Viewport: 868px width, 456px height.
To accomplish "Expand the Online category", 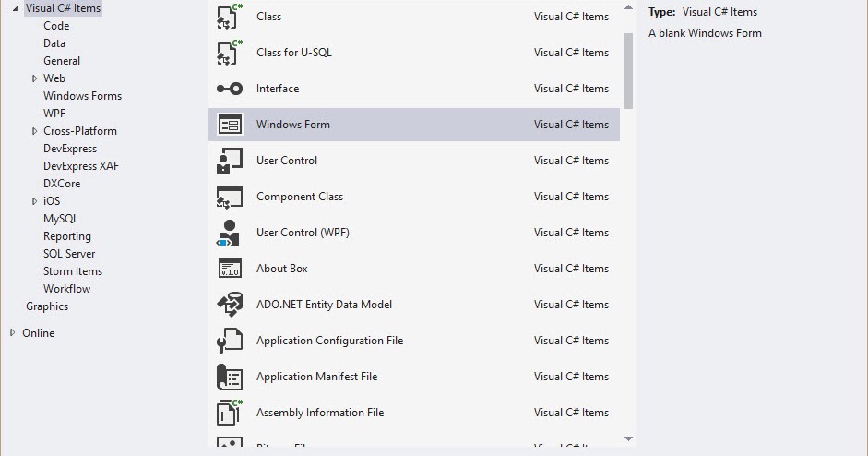I will [x=13, y=333].
